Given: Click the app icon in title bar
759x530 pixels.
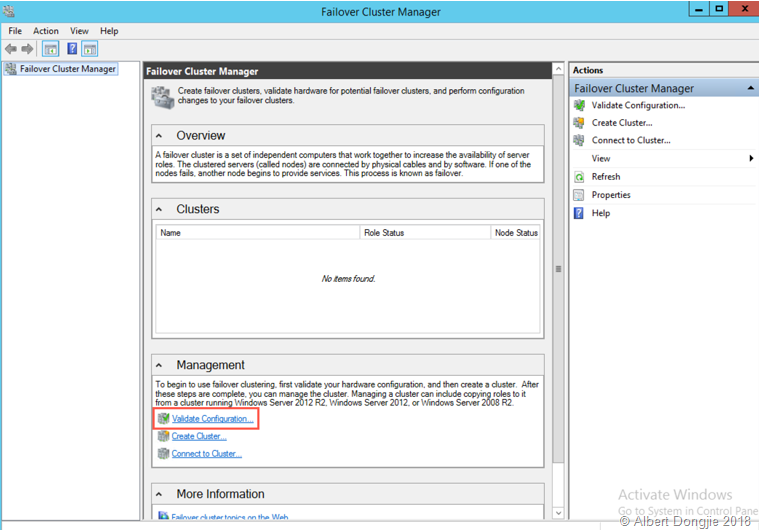Looking at the screenshot, I should point(9,11).
